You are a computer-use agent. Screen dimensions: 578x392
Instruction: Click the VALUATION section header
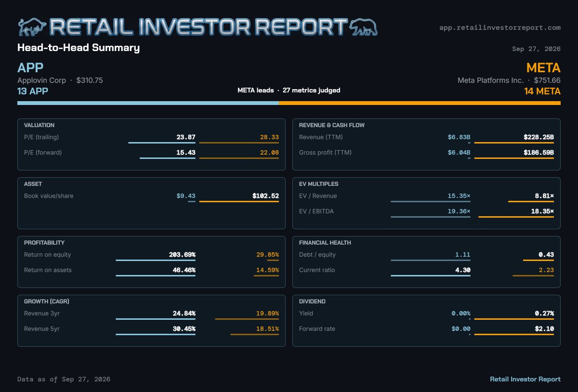(x=39, y=125)
